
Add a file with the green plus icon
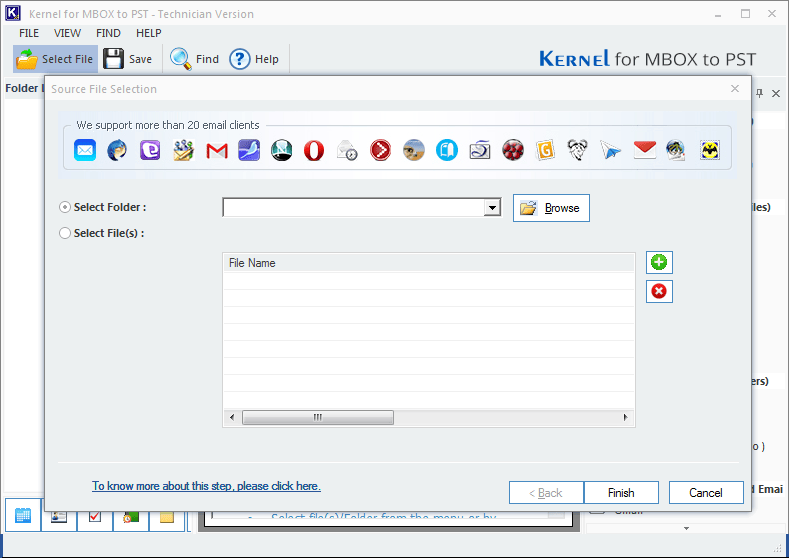click(x=659, y=262)
